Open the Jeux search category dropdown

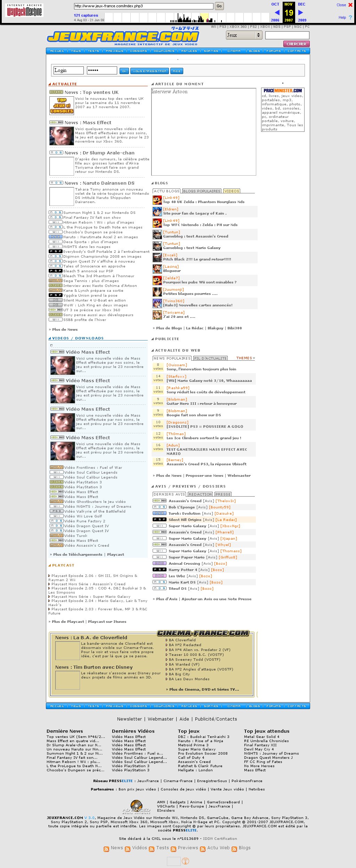coord(244,35)
